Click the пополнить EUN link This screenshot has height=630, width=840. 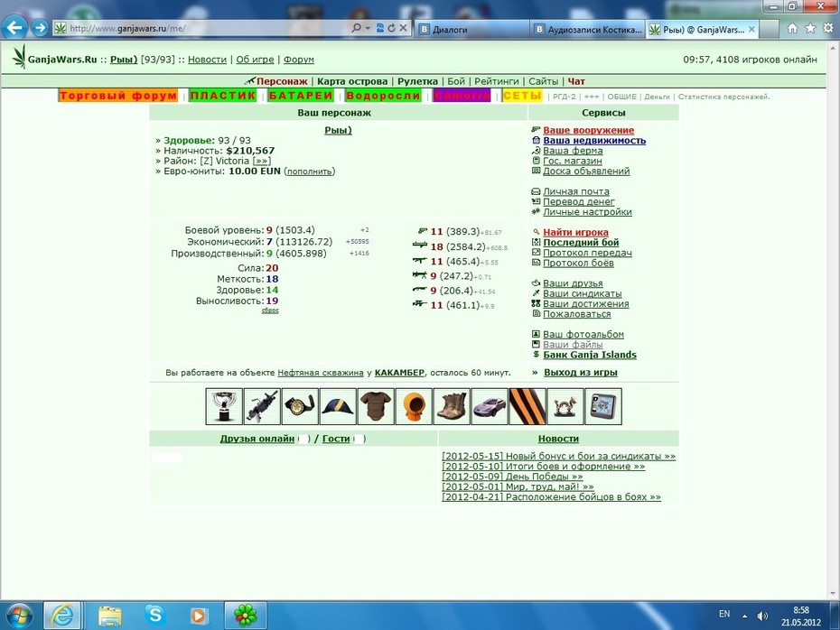[310, 171]
